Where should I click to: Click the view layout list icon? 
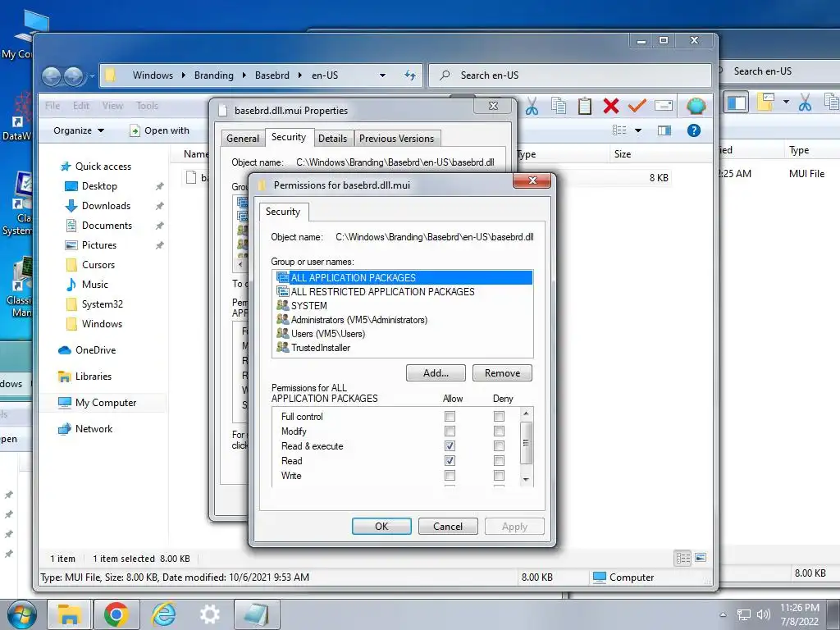(x=619, y=130)
